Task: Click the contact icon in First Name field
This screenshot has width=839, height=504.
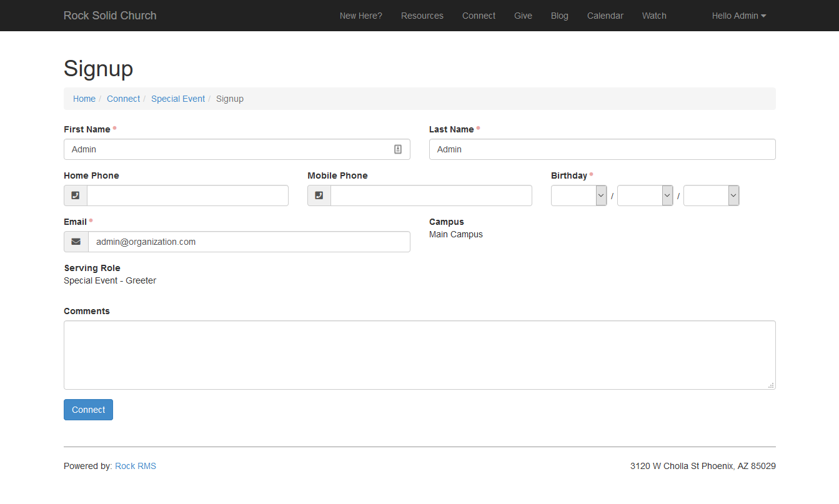Action: (398, 149)
